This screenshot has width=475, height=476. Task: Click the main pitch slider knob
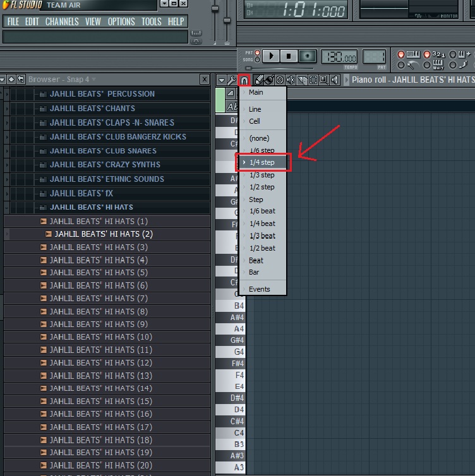pyautogui.click(x=227, y=21)
